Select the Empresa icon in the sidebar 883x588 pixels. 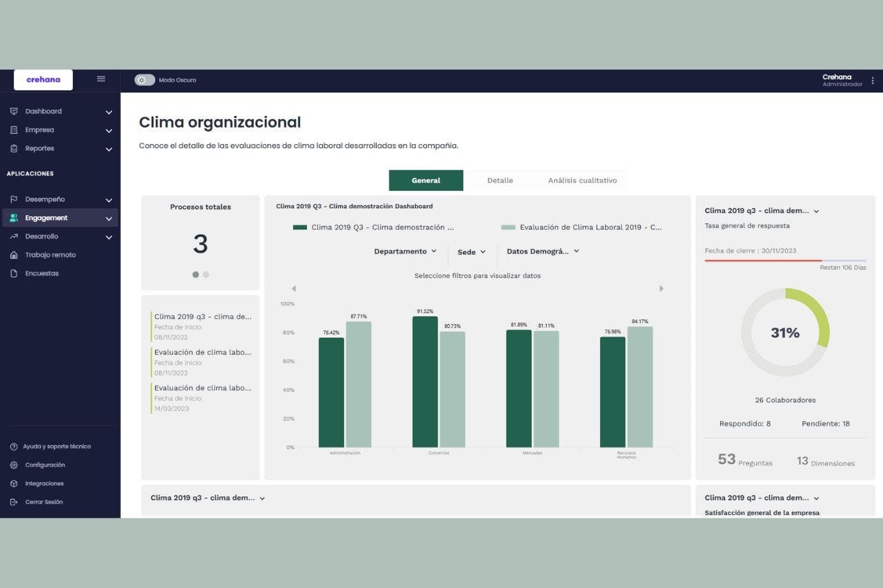12,130
